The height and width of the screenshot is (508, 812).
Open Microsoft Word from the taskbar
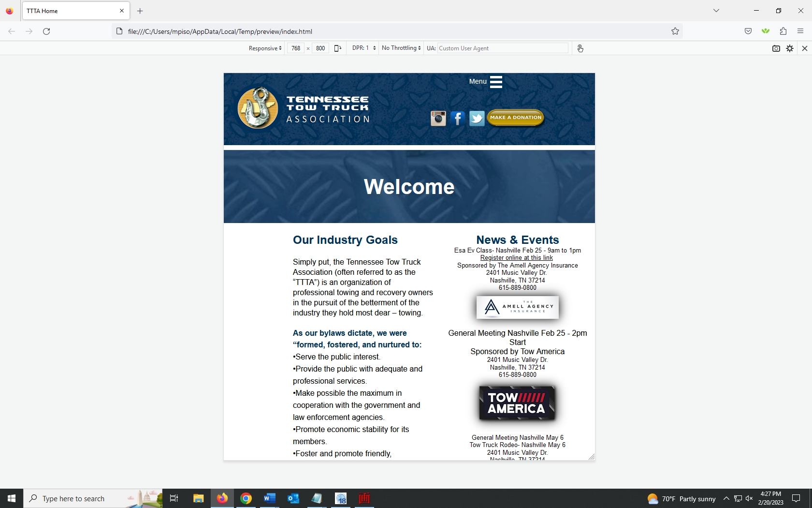point(270,498)
